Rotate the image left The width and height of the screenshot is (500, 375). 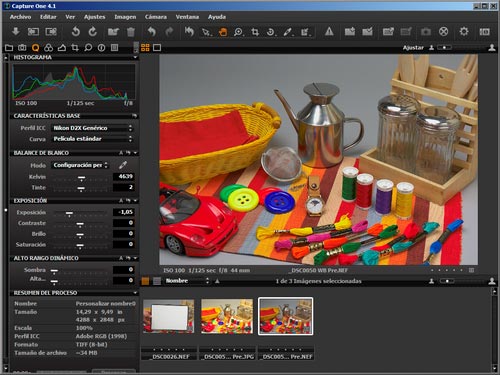76,32
